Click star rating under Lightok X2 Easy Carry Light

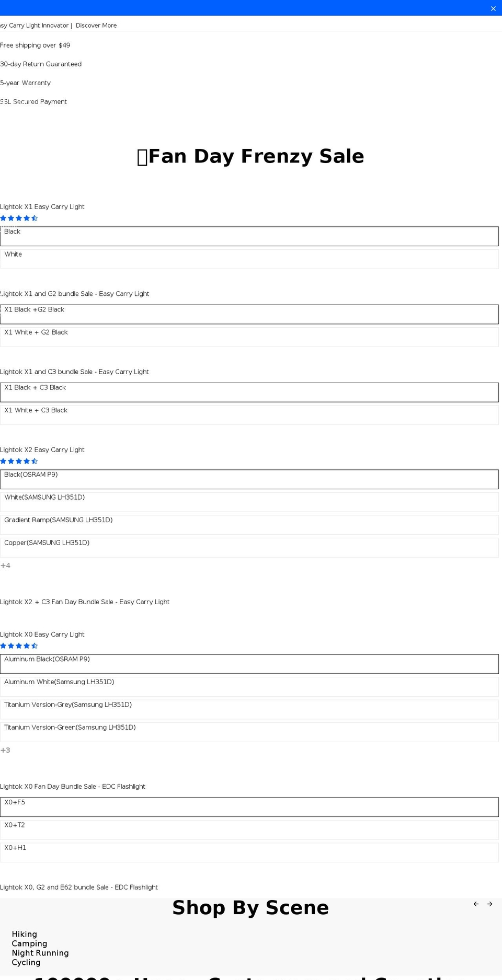point(19,461)
